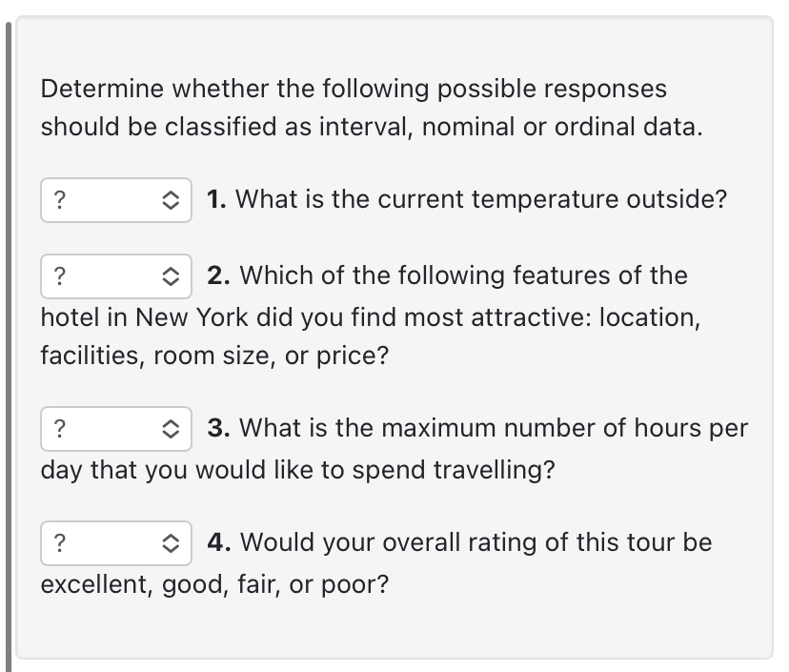Click the bold "4." question number

coord(218,542)
